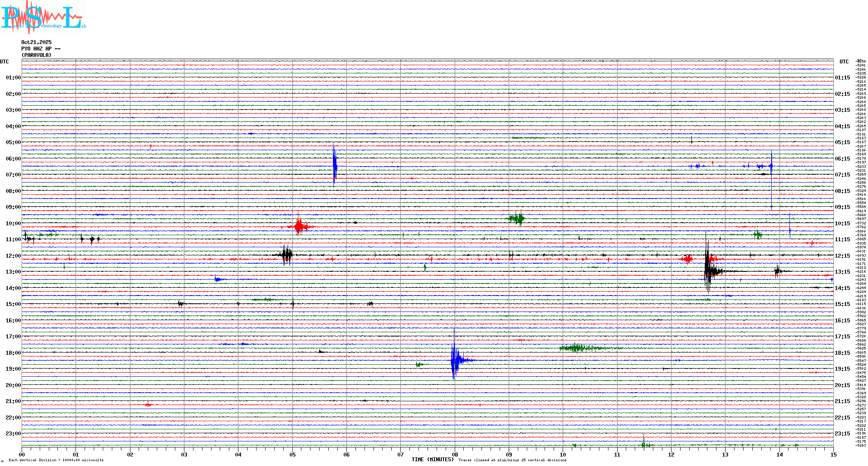The width and height of the screenshot is (868, 466).
Task: Click the TIME (MINUTES) axis title
Action: (432, 460)
